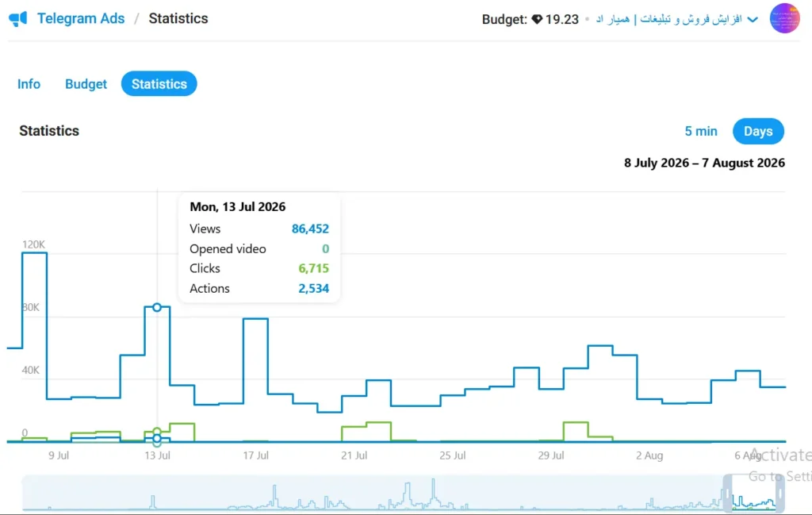Viewport: 812px width, 515px height.
Task: Click the Opened video row in tooltip
Action: [x=259, y=248]
